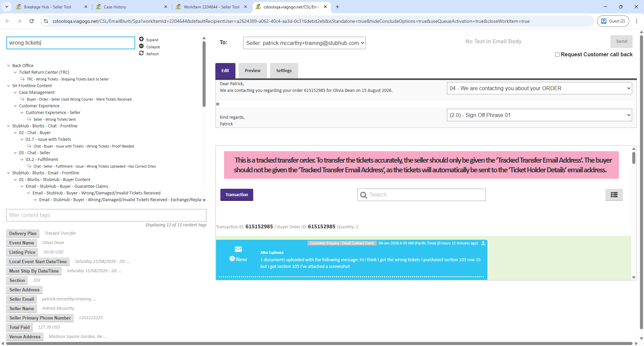Click the Collapse minus icon
The width and height of the screenshot is (644, 346).
(141, 46)
